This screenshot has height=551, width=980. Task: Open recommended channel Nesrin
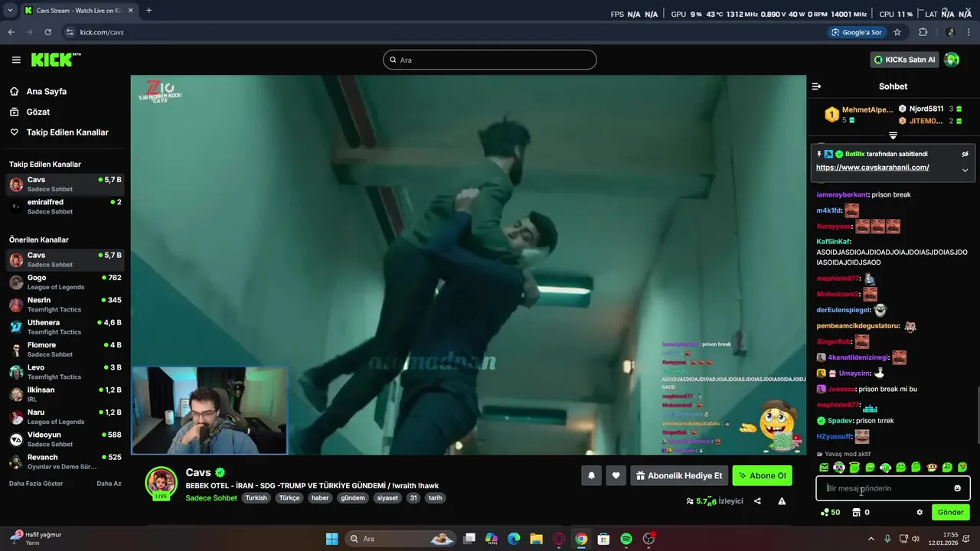(x=65, y=305)
